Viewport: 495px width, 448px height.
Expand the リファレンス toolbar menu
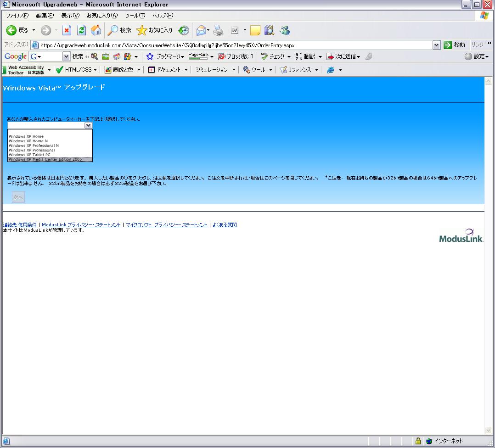[316, 70]
